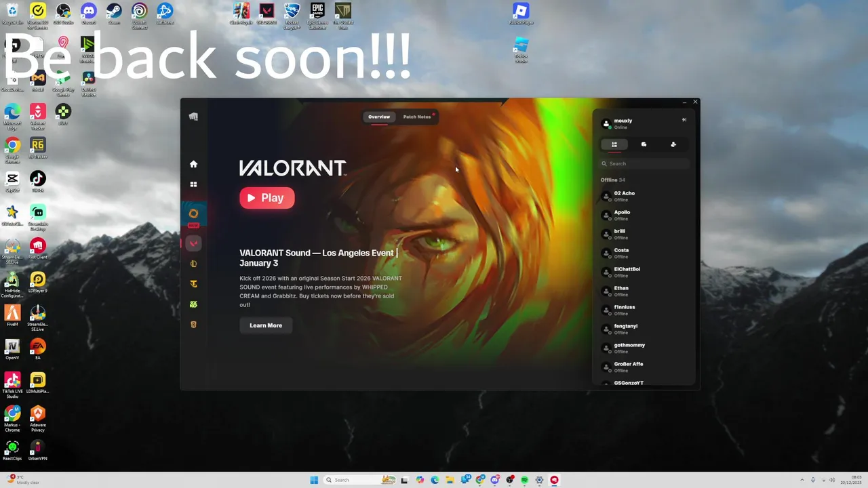The width and height of the screenshot is (868, 488).
Task: Select the EA app desktop icon
Action: tap(38, 349)
